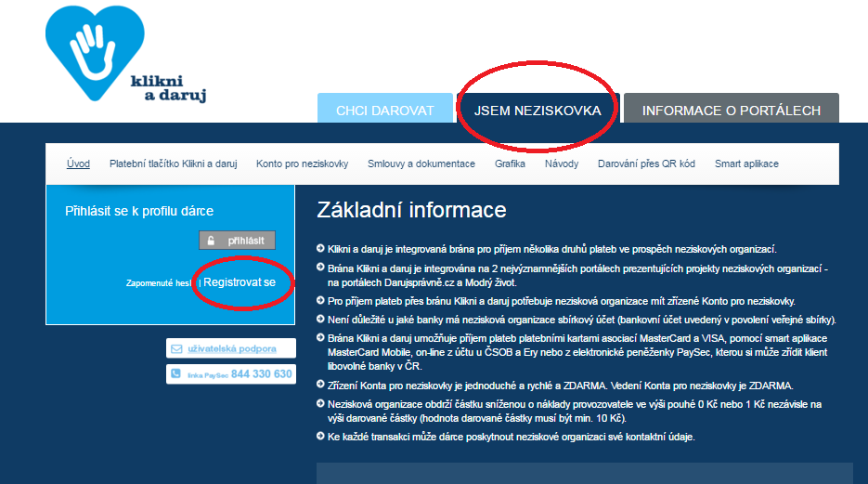Click the arrow bullet before 'Zřízení Konta pro neziskovky'
Viewport: 868px width, 484px height.
point(320,385)
